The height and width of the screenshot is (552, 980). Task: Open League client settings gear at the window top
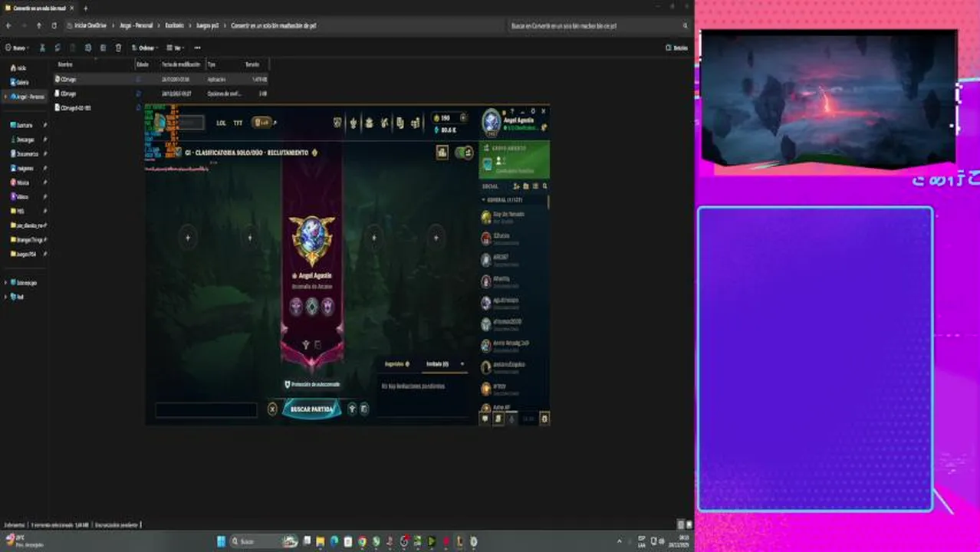(x=533, y=111)
